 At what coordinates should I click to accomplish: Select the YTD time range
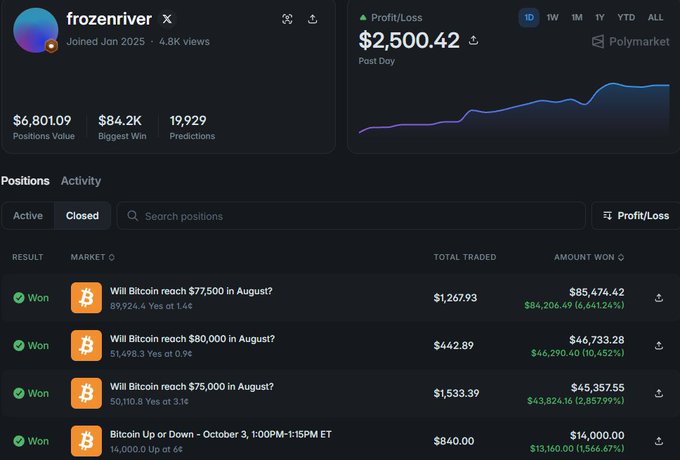(x=626, y=18)
